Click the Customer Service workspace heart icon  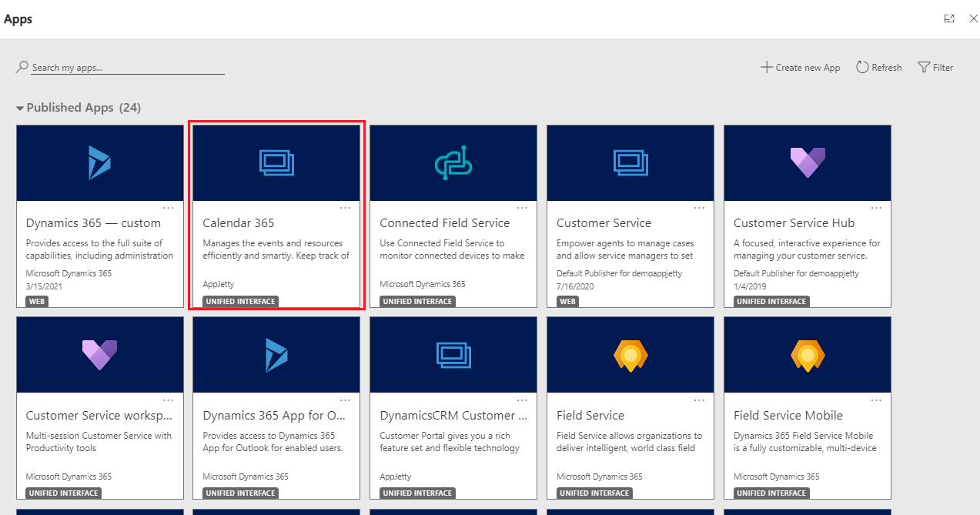click(99, 354)
